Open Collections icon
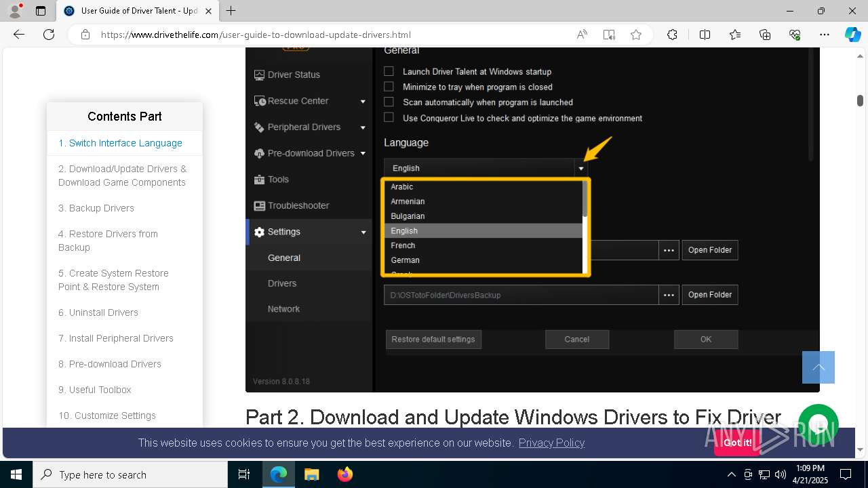Screen dimensions: 868x488 pyautogui.click(x=765, y=35)
